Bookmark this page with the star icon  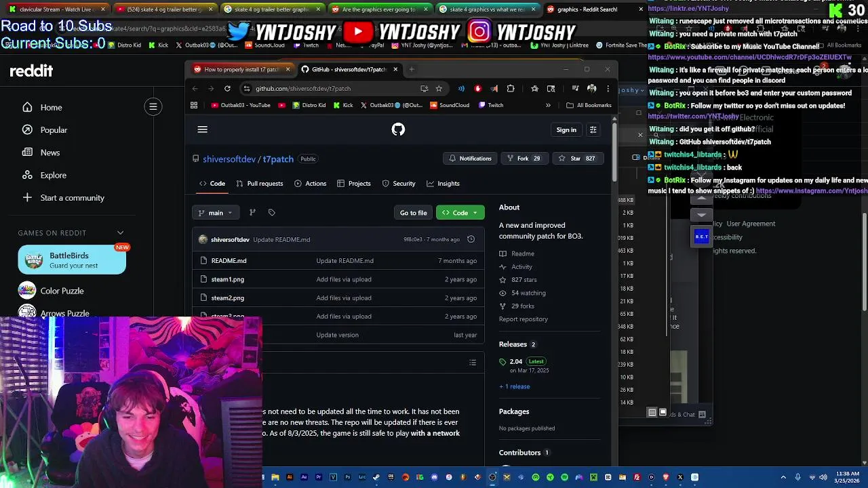pos(439,88)
